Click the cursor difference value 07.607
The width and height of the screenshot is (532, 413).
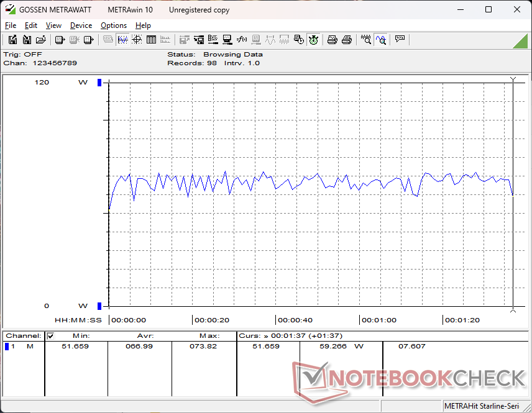412,346
